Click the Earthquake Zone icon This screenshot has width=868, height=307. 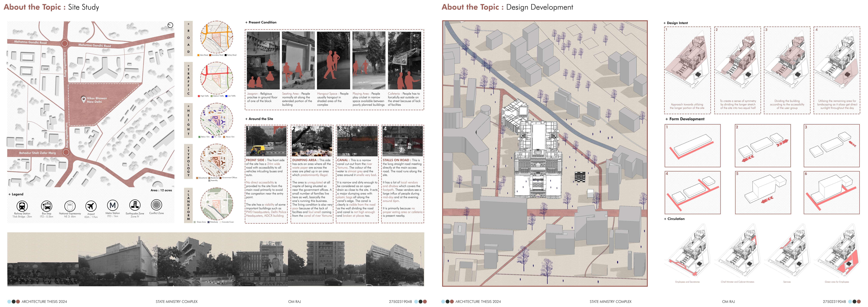pyautogui.click(x=135, y=205)
